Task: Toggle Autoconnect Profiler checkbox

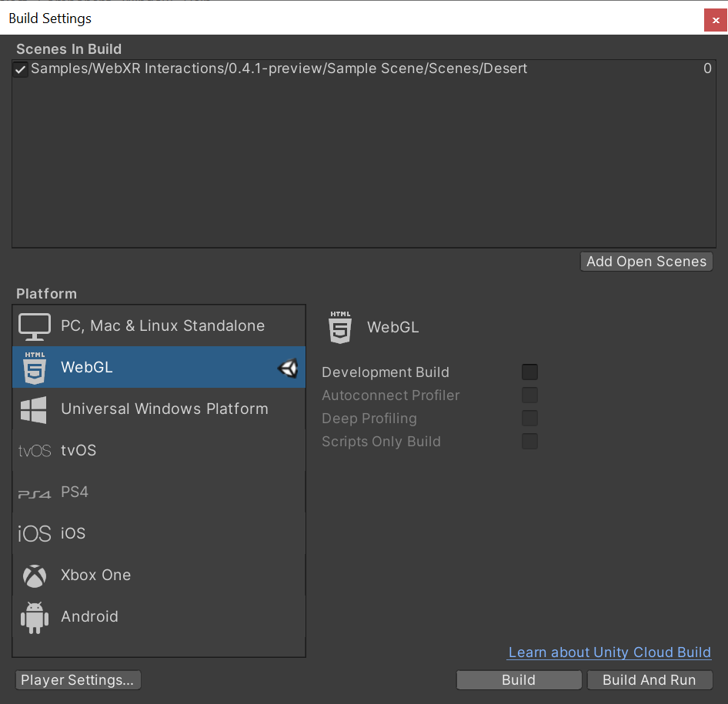Action: [x=529, y=395]
